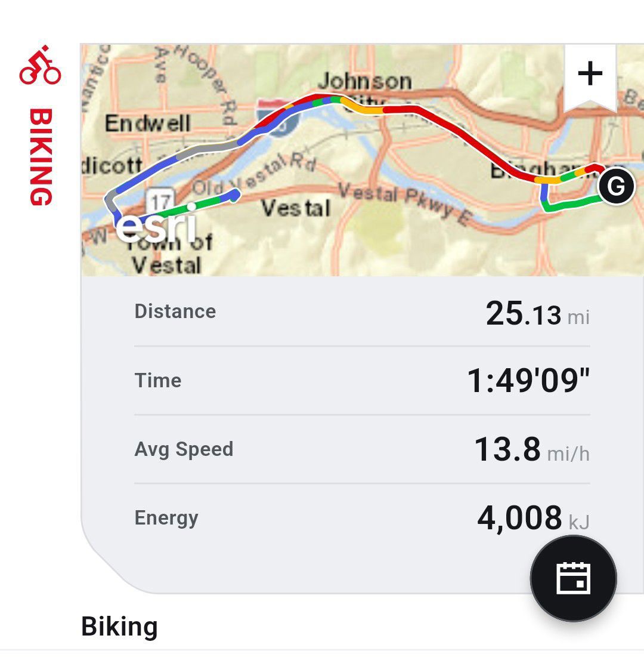Select the Avg Speed 13.8 mi/h row

click(362, 449)
